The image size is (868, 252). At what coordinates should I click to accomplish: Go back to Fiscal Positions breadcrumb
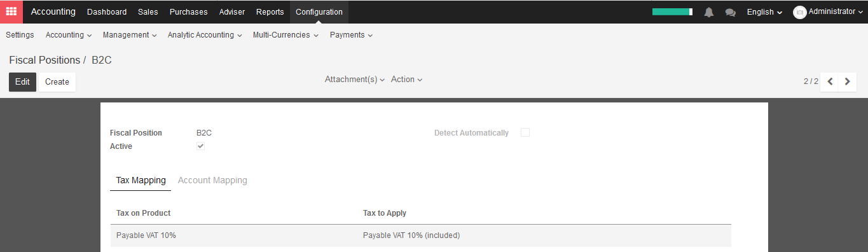(x=45, y=60)
